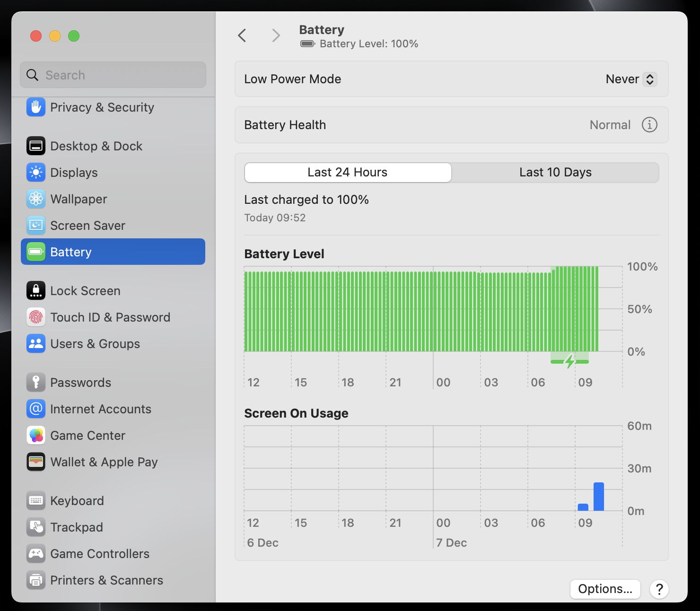Open help with the question mark button
The height and width of the screenshot is (611, 700).
(x=659, y=589)
